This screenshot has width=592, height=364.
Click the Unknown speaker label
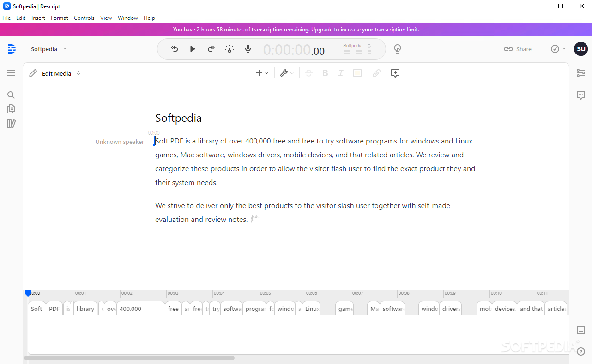point(120,142)
